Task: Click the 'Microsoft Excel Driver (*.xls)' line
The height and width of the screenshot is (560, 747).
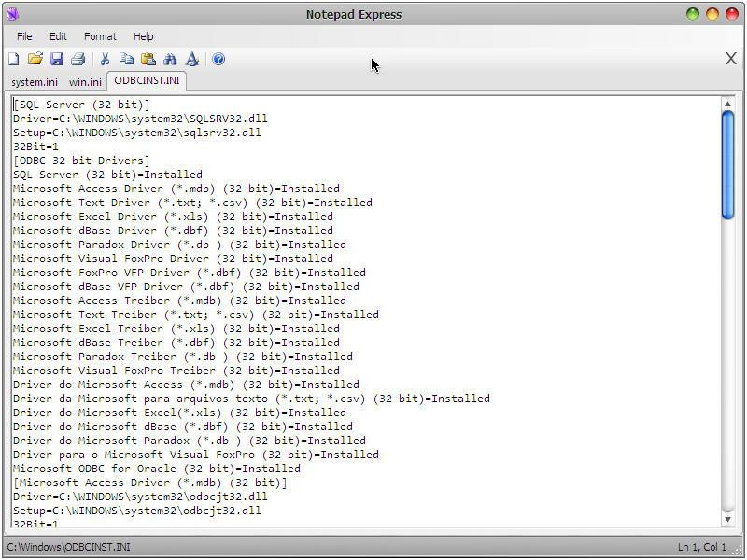Action: click(x=173, y=217)
